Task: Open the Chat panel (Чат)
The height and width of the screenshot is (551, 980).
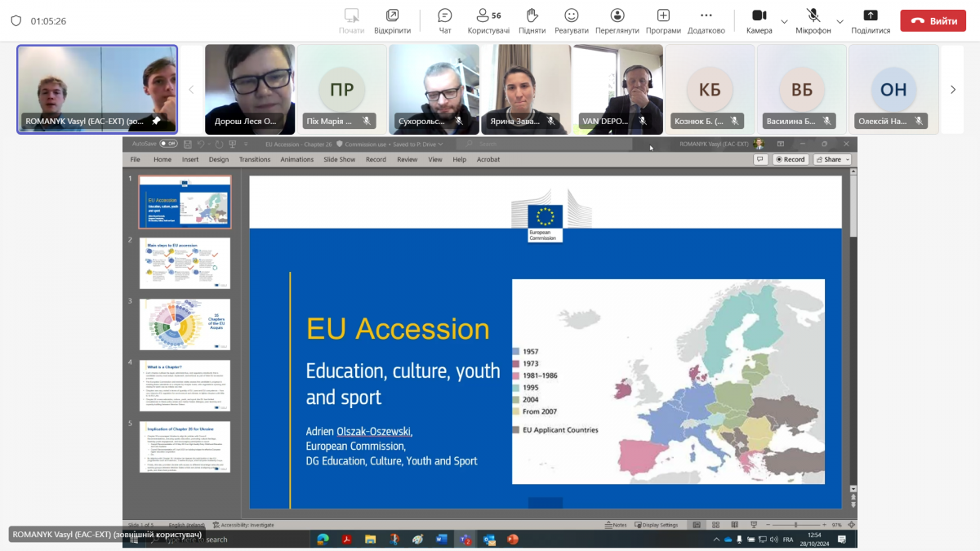Action: point(445,21)
